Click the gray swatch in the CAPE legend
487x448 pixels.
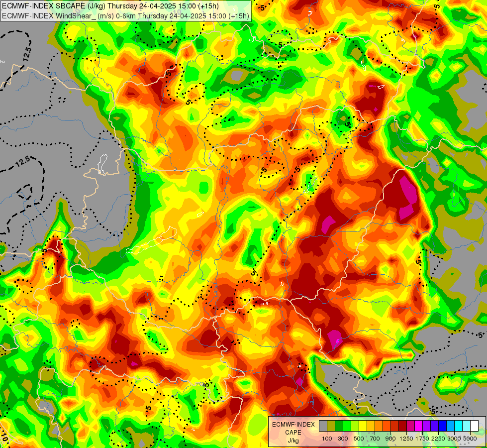point(323,426)
